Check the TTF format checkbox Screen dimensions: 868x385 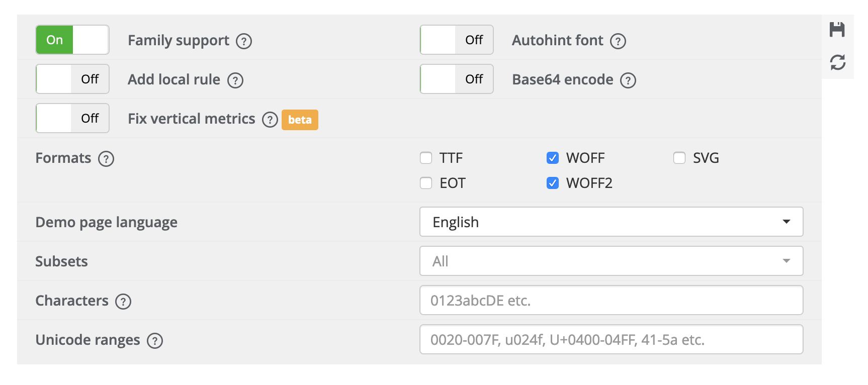[426, 158]
